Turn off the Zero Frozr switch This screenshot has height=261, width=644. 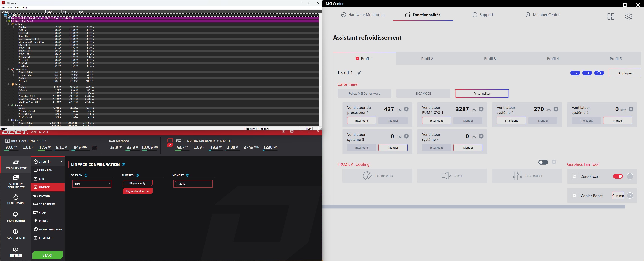[618, 176]
